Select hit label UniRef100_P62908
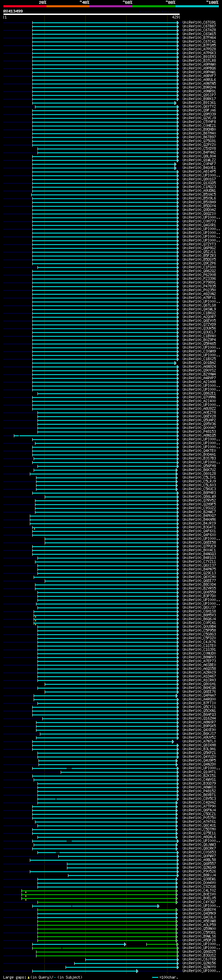This screenshot has height=980, width=222. 199,275
